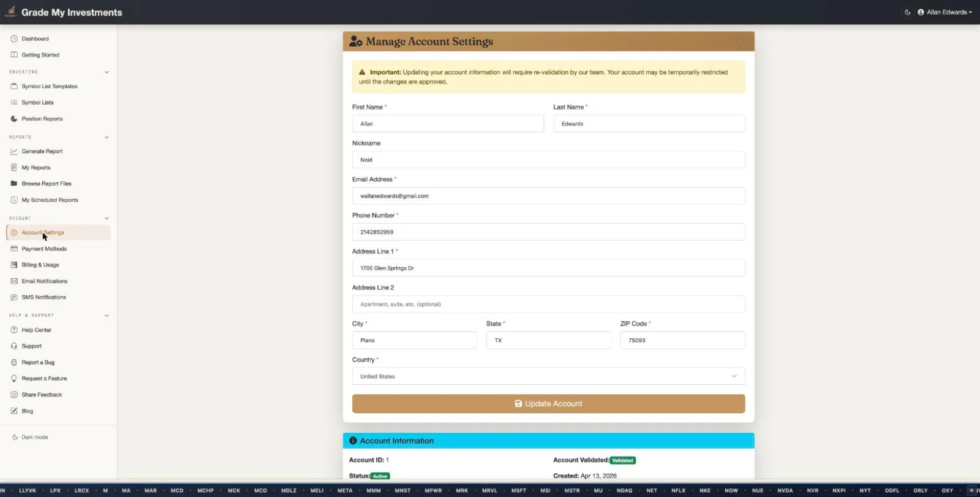The image size is (980, 497).
Task: Collapse the Account sidebar section
Action: pos(107,218)
